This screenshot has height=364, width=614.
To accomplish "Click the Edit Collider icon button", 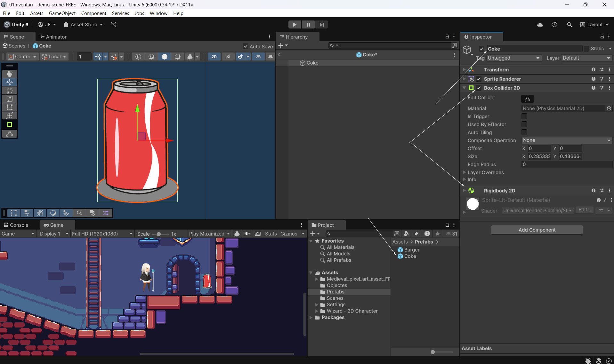I will point(527,99).
